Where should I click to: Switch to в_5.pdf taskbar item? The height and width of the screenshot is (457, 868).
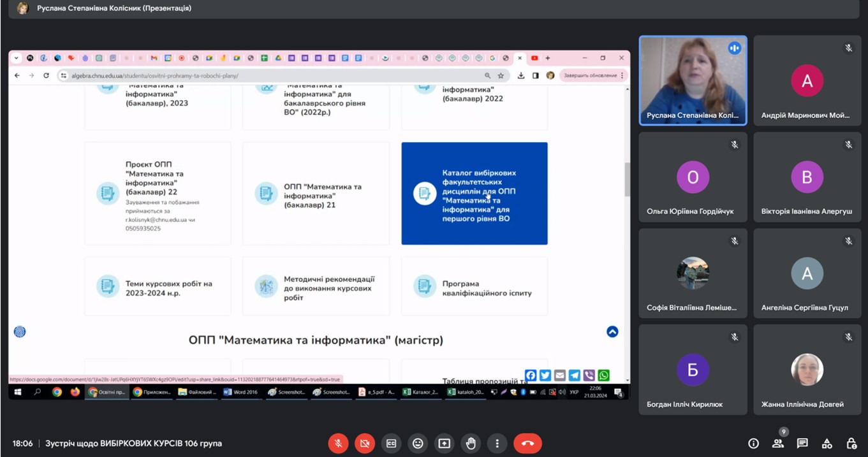377,392
